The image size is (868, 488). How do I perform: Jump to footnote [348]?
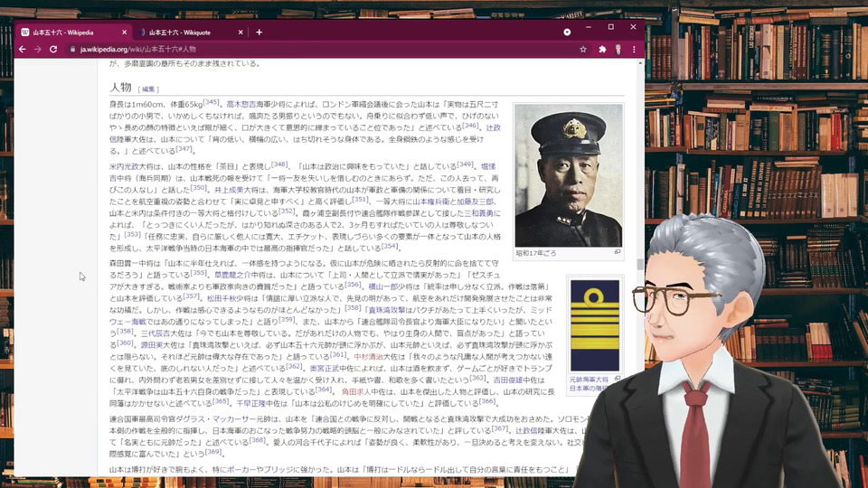[x=279, y=164]
